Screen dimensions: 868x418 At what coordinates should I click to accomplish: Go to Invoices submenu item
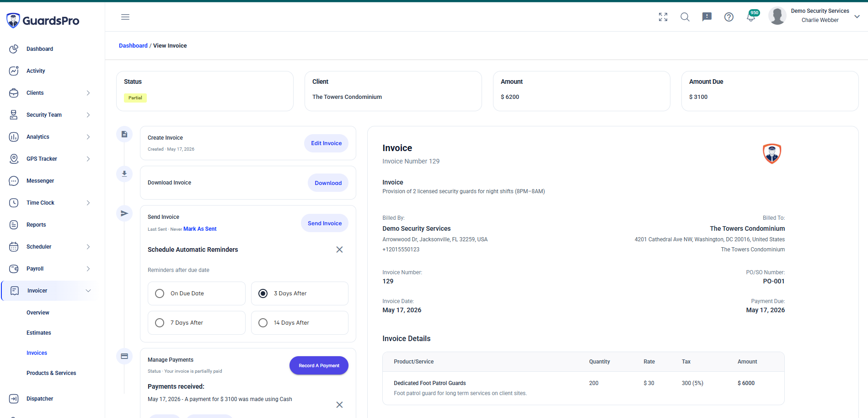pyautogui.click(x=37, y=353)
